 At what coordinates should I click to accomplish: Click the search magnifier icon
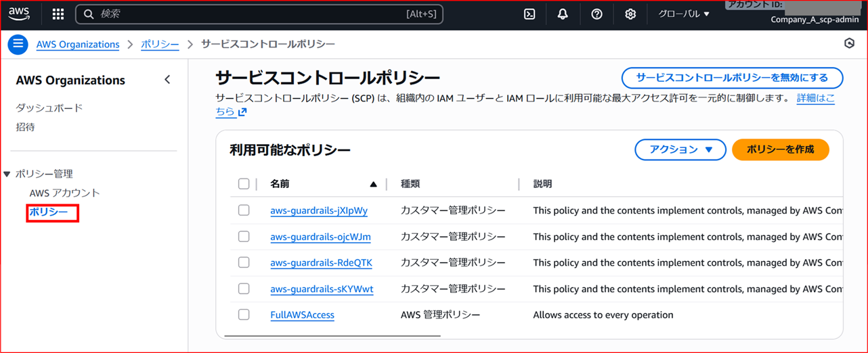[x=89, y=14]
